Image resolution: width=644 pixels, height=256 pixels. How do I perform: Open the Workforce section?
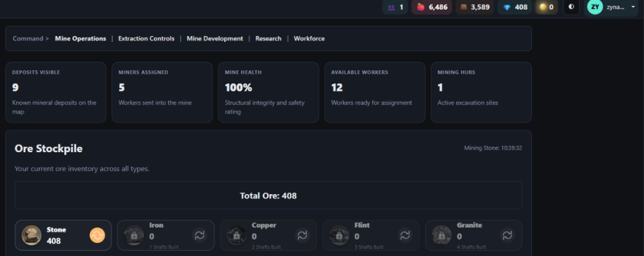(309, 38)
